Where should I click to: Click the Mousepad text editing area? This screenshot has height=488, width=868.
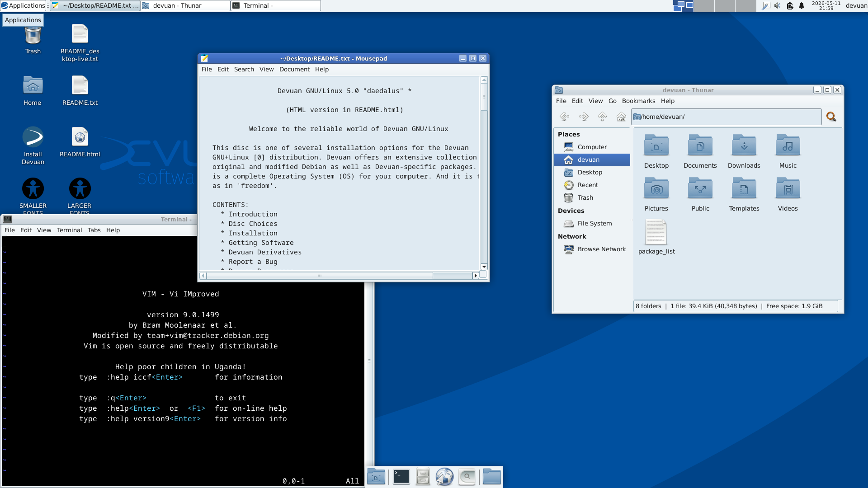click(340, 174)
